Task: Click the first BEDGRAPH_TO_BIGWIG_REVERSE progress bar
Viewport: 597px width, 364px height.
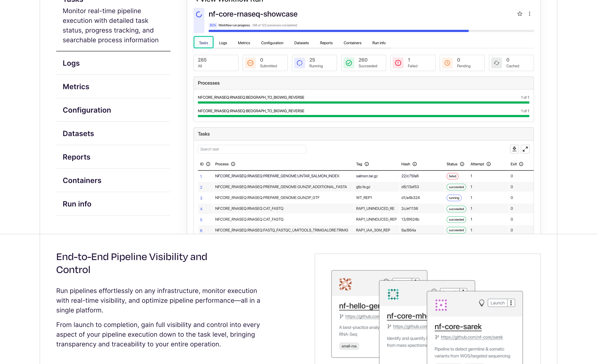Action: [363, 103]
